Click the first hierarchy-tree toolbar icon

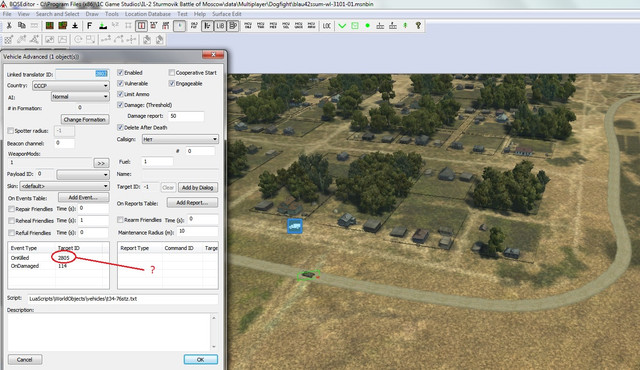(380, 26)
